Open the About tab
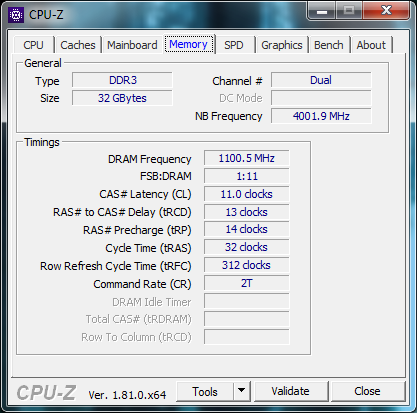The image size is (417, 413). pyautogui.click(x=371, y=45)
